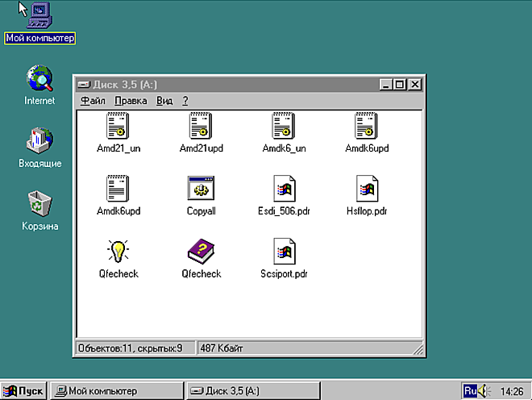The height and width of the screenshot is (400, 532).
Task: Select the Internet desktop icon
Action: click(39, 78)
